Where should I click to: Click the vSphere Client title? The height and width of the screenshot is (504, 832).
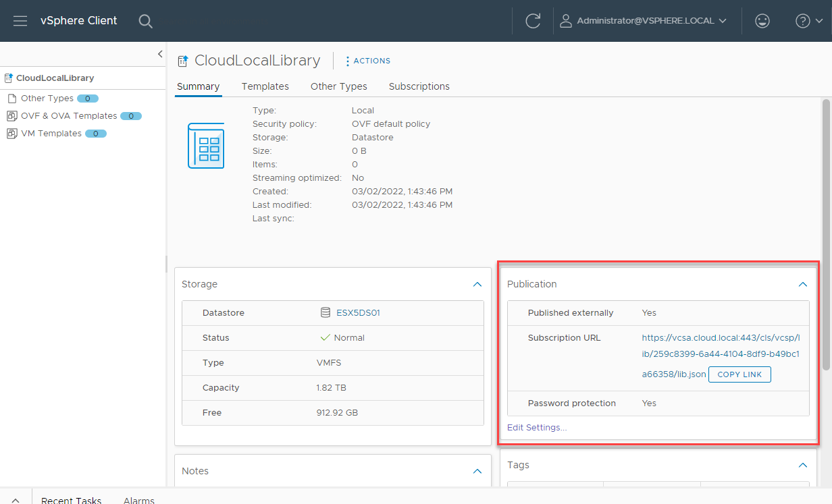coord(79,21)
